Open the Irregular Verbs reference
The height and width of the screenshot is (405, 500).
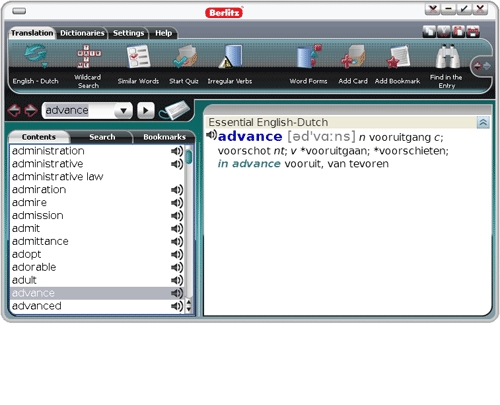(x=230, y=56)
